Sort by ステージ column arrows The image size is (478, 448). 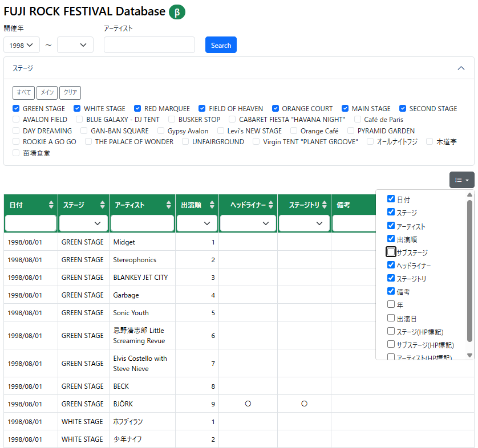pos(103,205)
